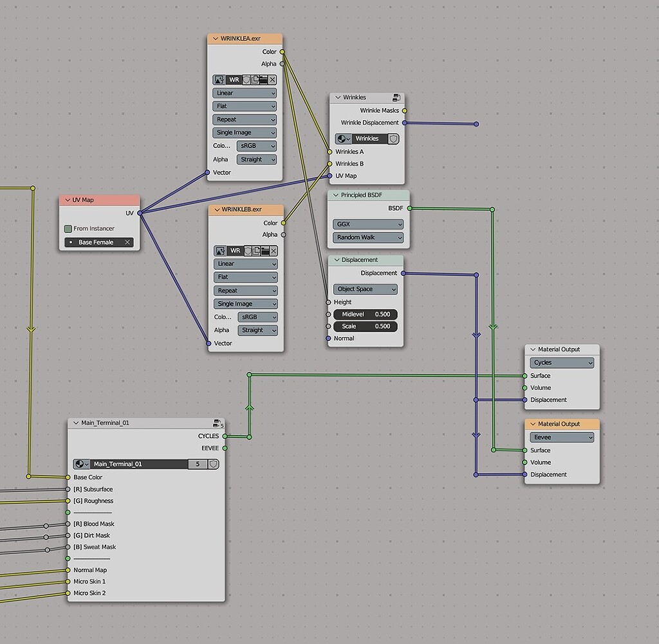Click the Wrinkle Masks output socket

(x=404, y=111)
